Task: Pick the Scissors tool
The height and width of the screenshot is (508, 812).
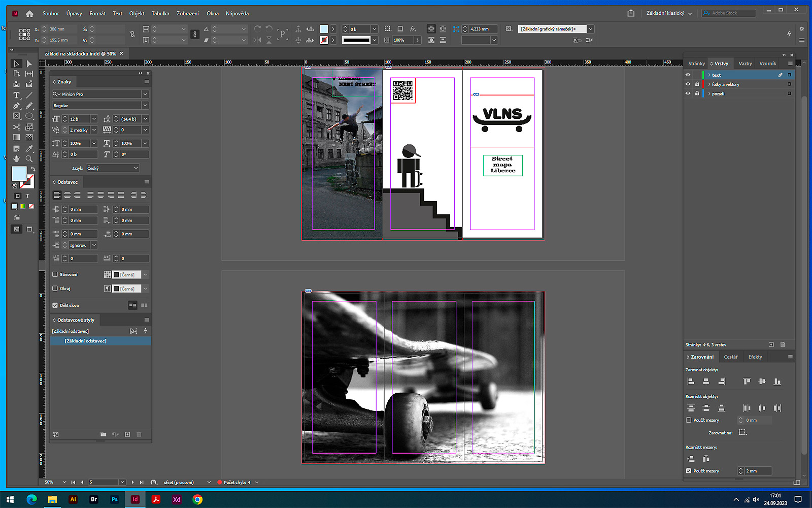Action: click(16, 127)
